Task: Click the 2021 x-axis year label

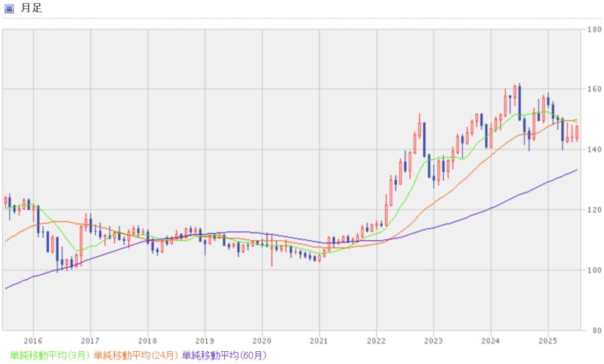Action: coord(319,341)
